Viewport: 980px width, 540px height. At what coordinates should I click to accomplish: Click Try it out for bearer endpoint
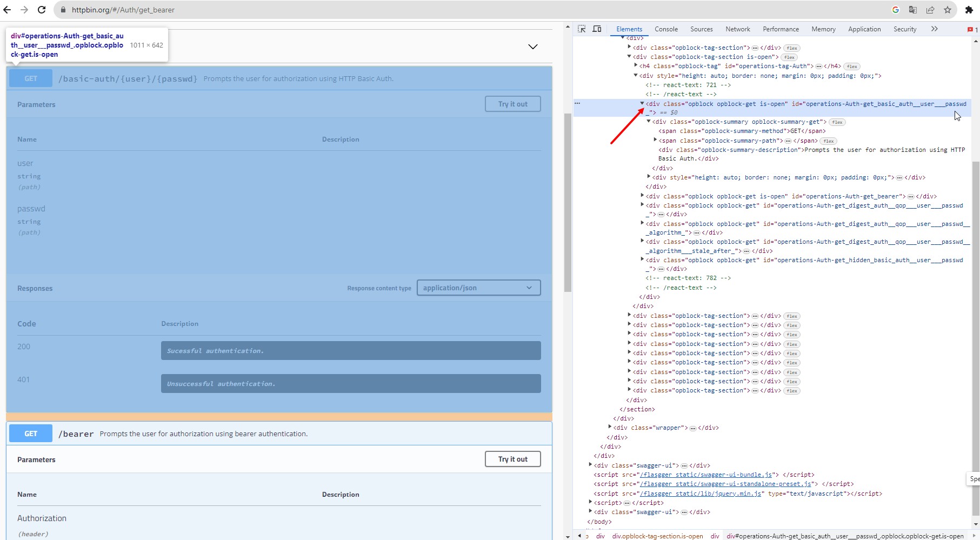[x=512, y=459]
